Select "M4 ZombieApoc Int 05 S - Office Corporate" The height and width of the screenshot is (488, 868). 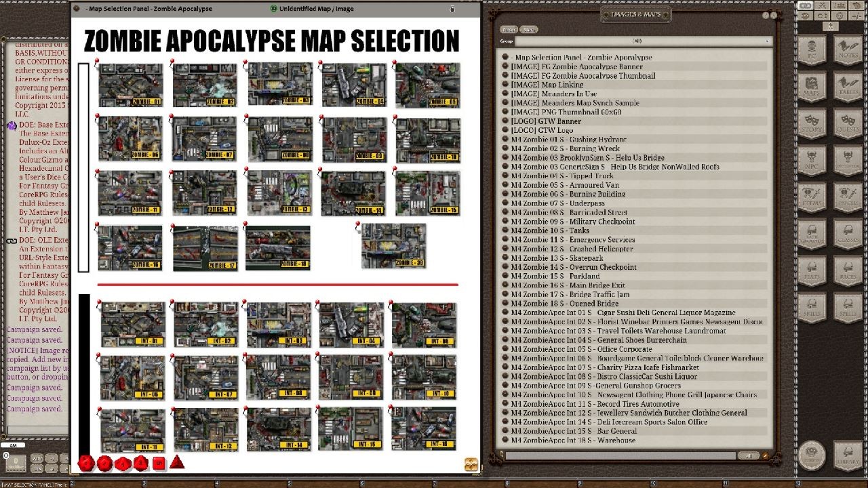click(x=582, y=349)
